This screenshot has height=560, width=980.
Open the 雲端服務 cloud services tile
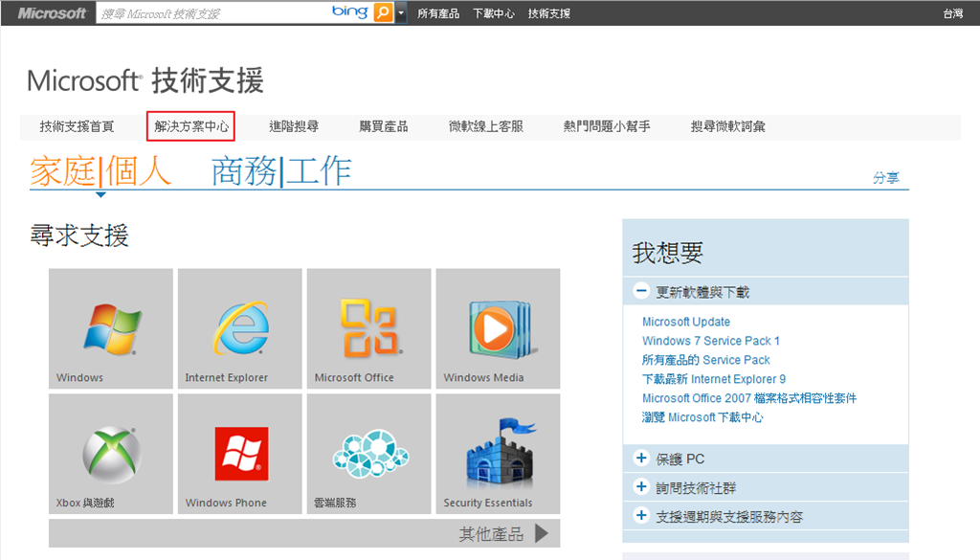click(x=368, y=454)
